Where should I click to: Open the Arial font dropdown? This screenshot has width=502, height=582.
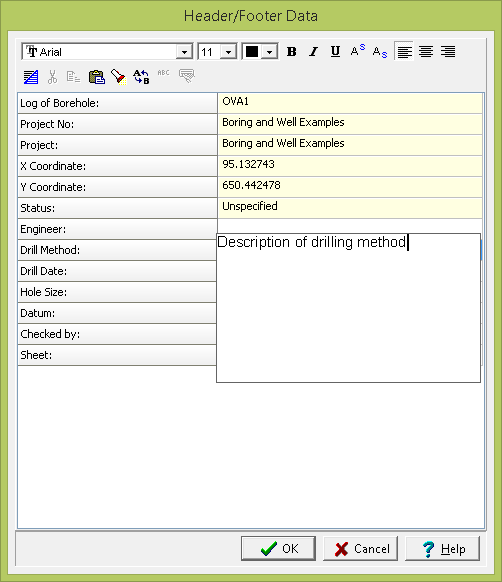tap(184, 52)
